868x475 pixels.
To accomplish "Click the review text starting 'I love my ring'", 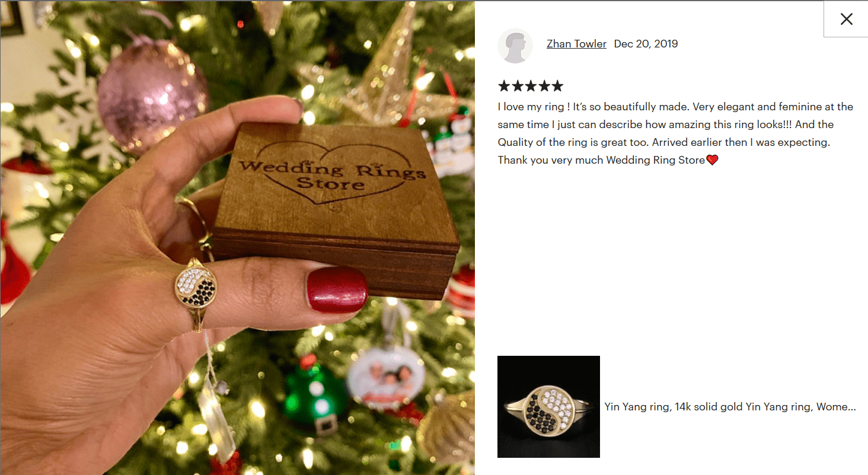I will (x=675, y=133).
